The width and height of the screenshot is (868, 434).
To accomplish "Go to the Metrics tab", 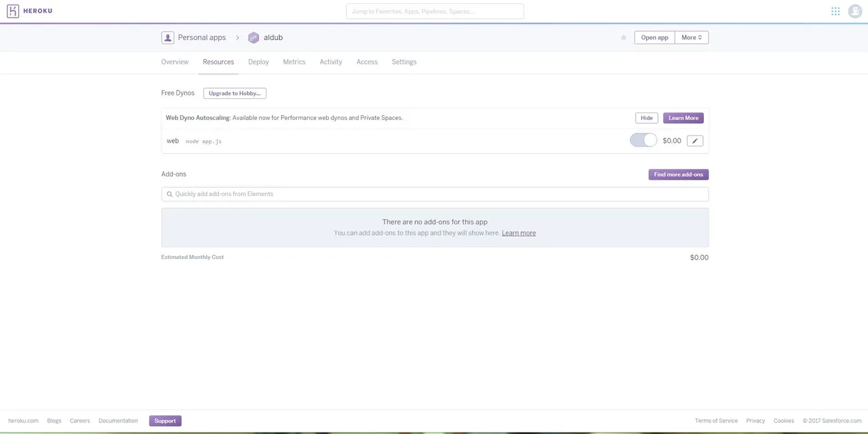I will 294,62.
